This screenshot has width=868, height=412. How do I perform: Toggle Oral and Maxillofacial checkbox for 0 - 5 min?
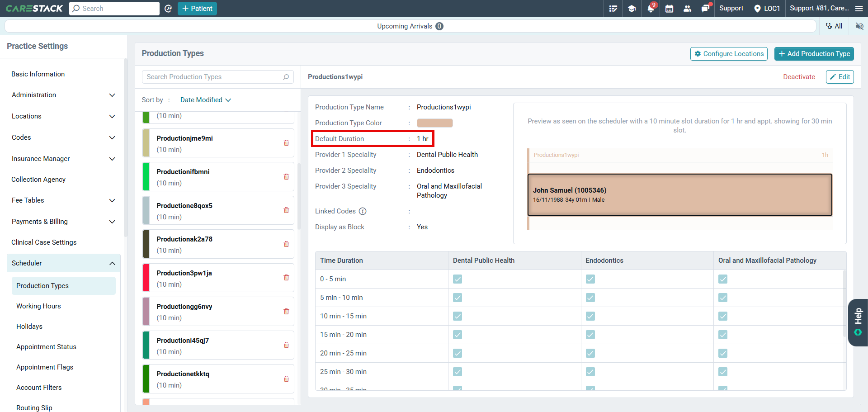pos(723,279)
